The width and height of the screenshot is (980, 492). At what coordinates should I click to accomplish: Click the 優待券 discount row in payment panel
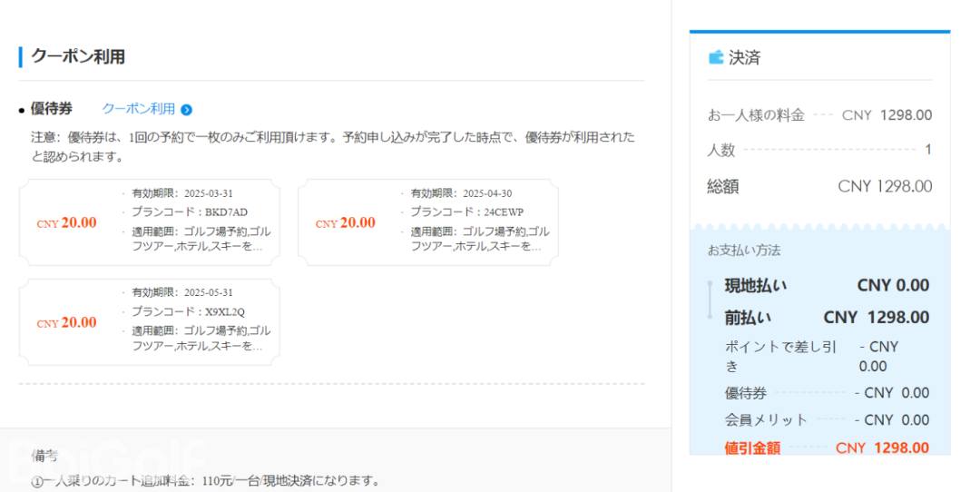827,393
